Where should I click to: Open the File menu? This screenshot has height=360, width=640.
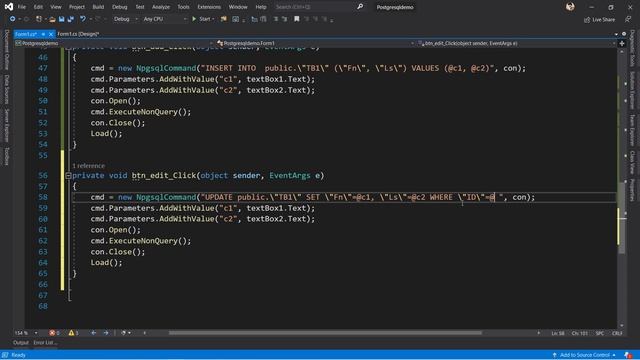(x=22, y=7)
